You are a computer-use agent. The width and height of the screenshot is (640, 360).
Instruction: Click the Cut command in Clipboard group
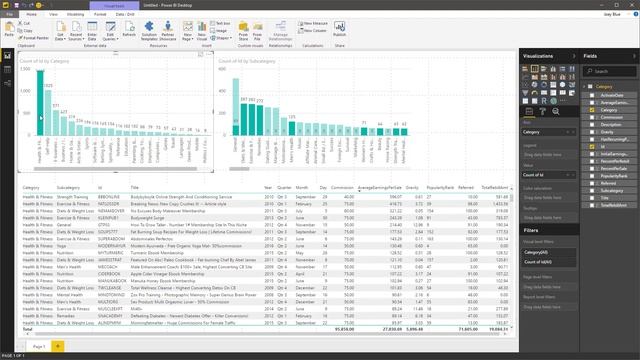click(x=24, y=24)
